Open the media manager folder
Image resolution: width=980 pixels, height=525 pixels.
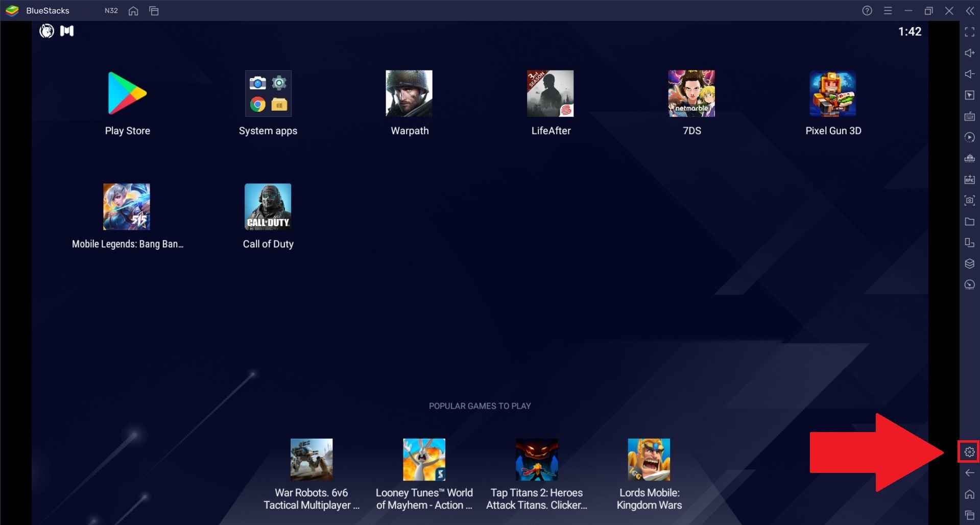(969, 222)
